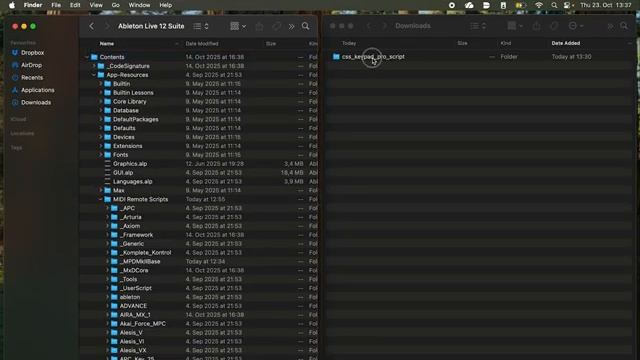Expand the Core Library folder

point(101,101)
